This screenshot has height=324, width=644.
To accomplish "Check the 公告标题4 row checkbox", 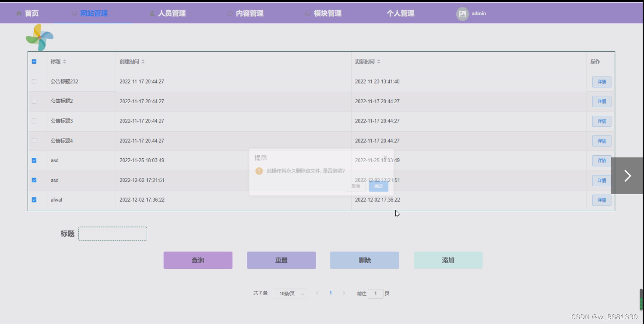I will click(x=34, y=141).
